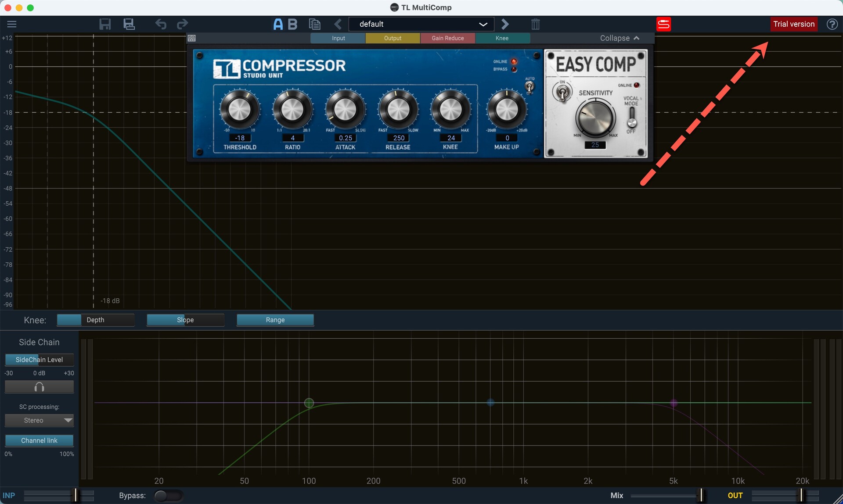The image size is (843, 504).
Task: Redo the last change
Action: (x=182, y=24)
